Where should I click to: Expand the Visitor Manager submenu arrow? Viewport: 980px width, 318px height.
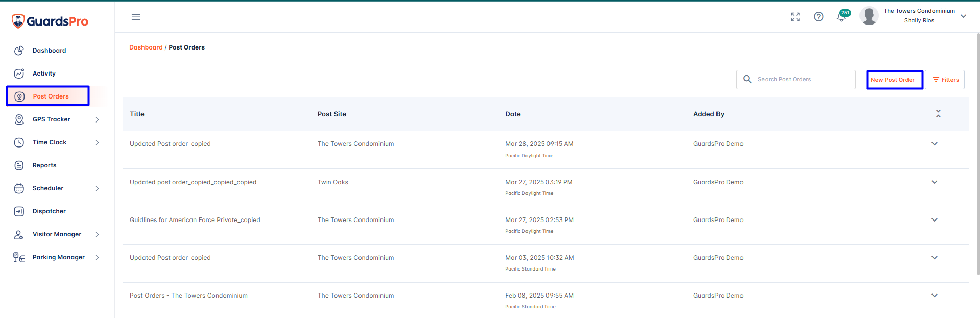97,234
